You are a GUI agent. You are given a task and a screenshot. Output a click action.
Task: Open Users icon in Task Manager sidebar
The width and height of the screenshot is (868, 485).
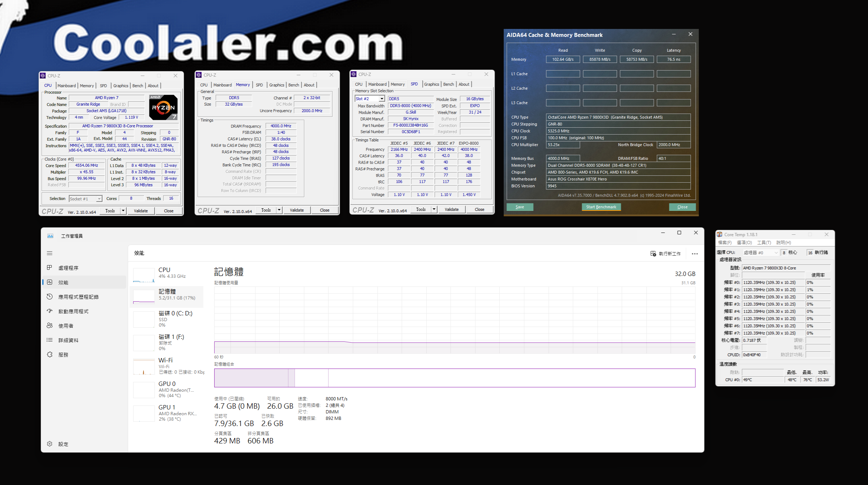(x=50, y=326)
